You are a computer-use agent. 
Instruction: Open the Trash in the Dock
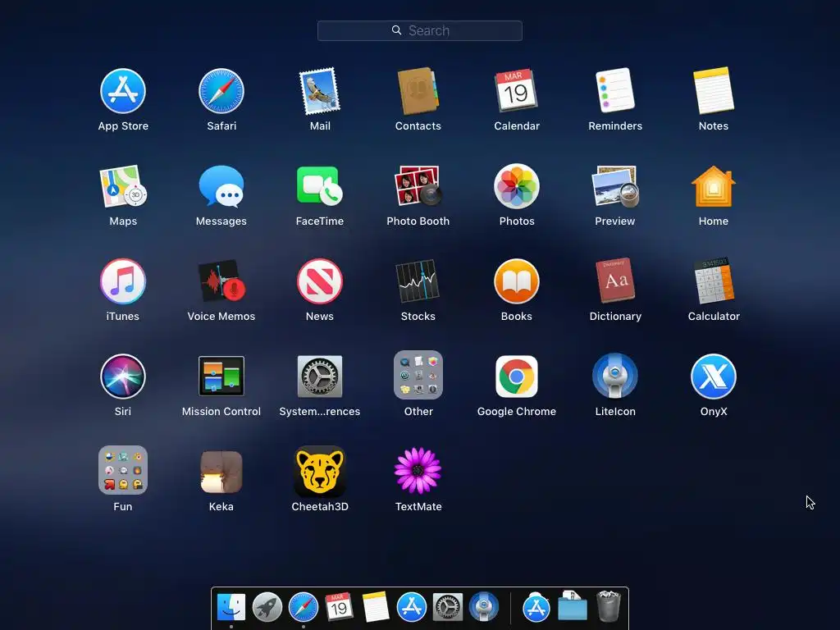click(609, 606)
